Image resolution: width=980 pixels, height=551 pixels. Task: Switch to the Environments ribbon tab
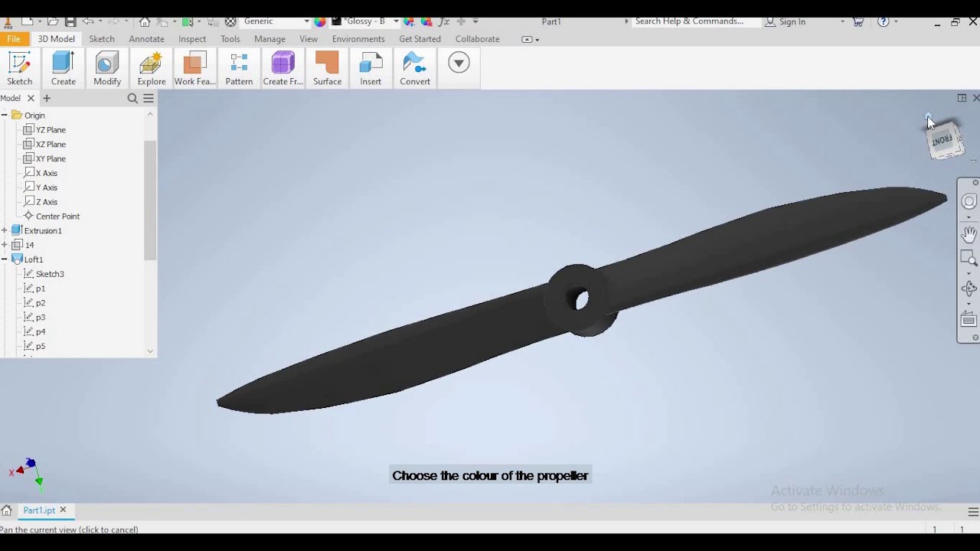[x=358, y=39]
